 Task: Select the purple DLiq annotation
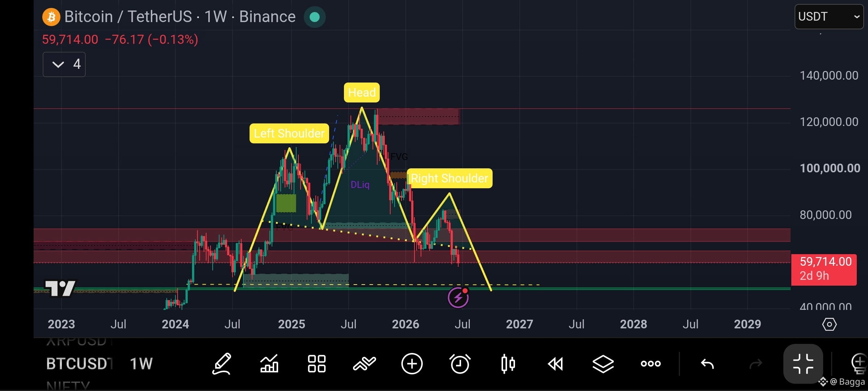360,185
